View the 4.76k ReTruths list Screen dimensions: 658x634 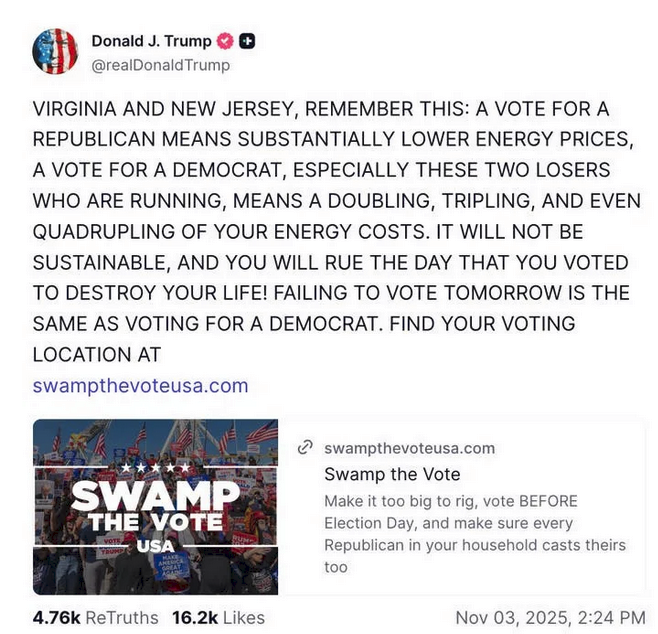[95, 617]
